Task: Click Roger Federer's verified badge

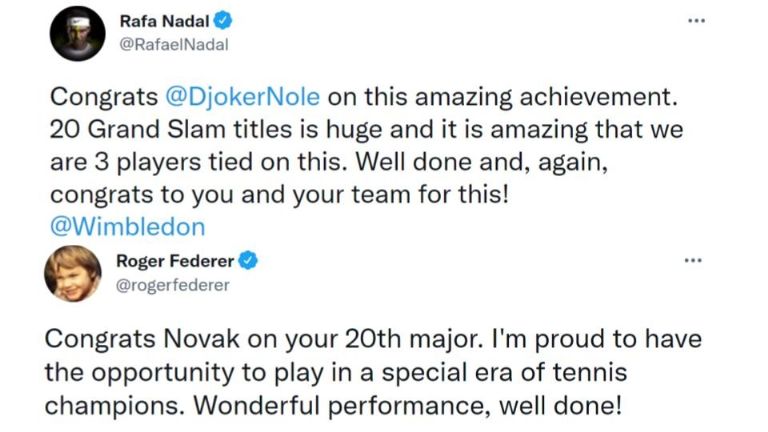Action: [249, 261]
